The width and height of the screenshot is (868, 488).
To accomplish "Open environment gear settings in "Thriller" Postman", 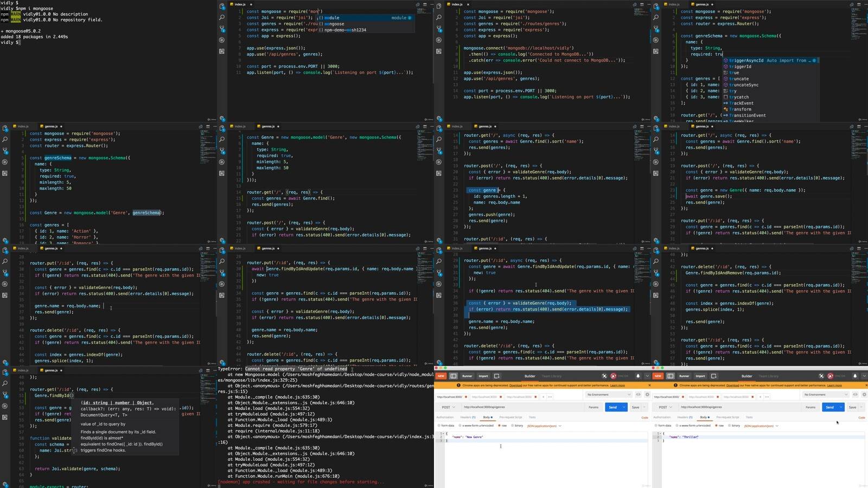I will 864,395.
